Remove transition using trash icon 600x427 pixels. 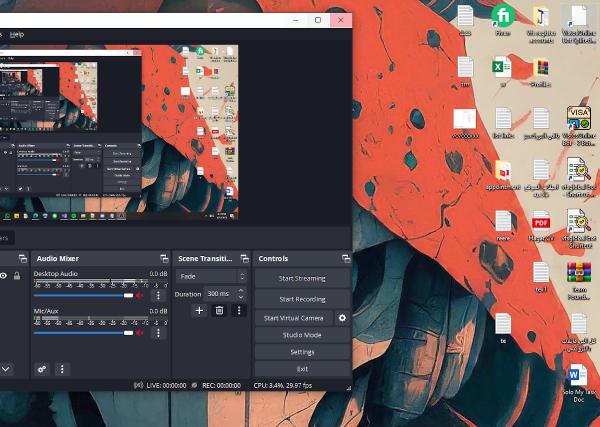click(x=219, y=310)
